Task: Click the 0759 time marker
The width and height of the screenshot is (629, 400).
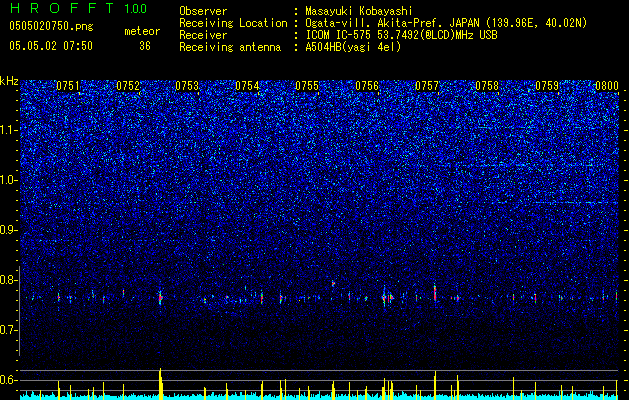Action: 547,86
